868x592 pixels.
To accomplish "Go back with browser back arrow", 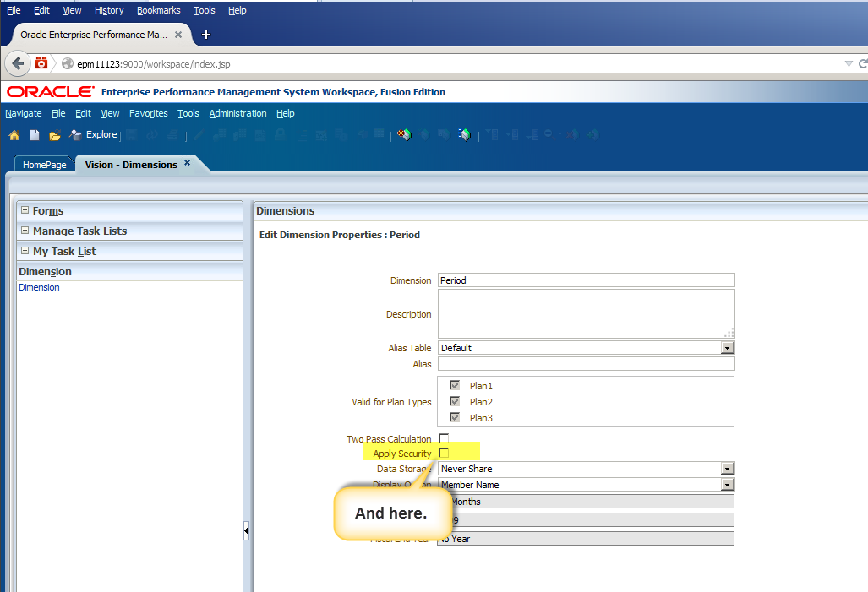I will tap(18, 63).
